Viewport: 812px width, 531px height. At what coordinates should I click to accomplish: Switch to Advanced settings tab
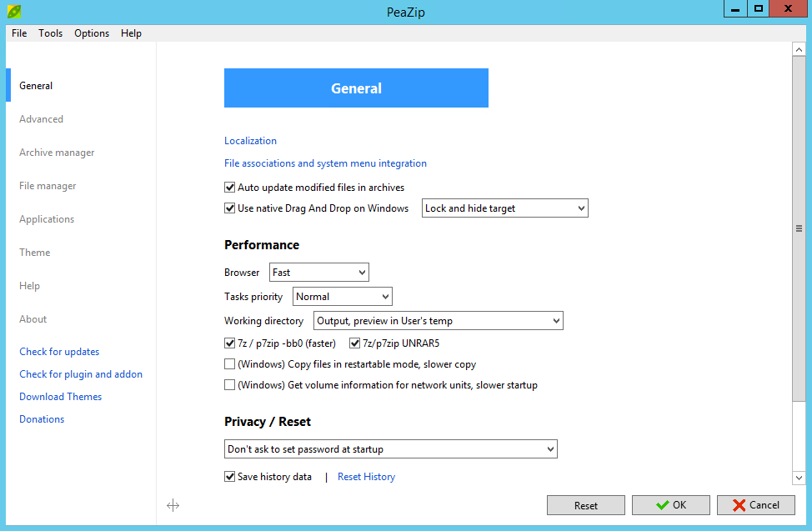click(42, 119)
